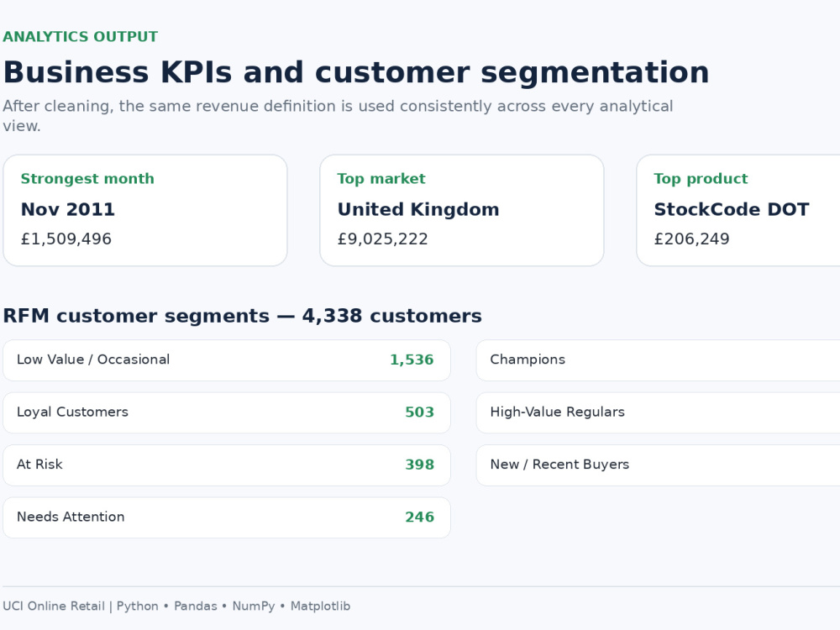Click the £9,025,222 revenue figure
The width and height of the screenshot is (840, 630).
[382, 239]
